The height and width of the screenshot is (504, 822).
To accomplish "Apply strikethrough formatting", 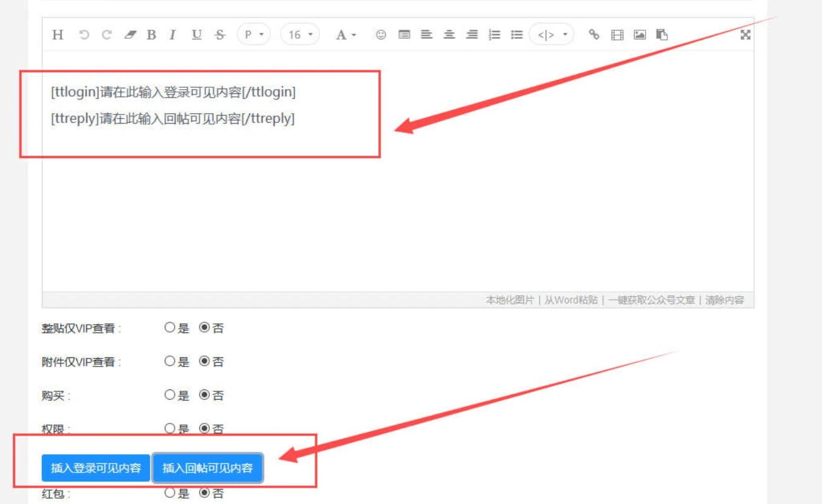I will coord(219,35).
